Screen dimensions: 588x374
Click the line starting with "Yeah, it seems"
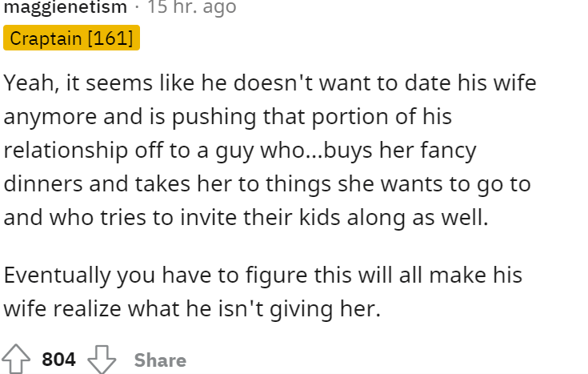point(270,82)
